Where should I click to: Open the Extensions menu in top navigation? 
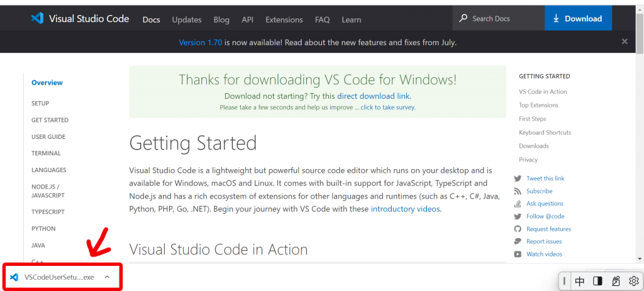tap(284, 19)
